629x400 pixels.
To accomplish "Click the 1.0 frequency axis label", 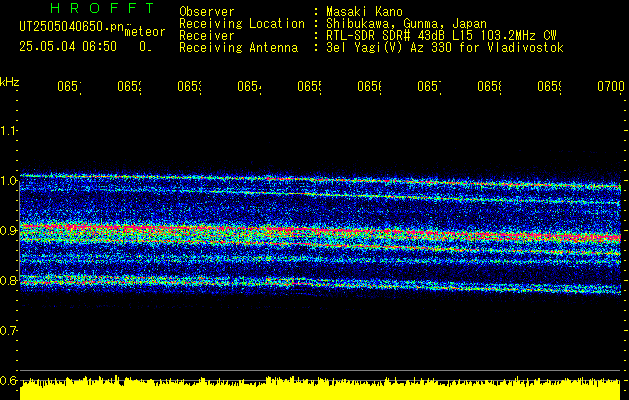I will [x=8, y=181].
